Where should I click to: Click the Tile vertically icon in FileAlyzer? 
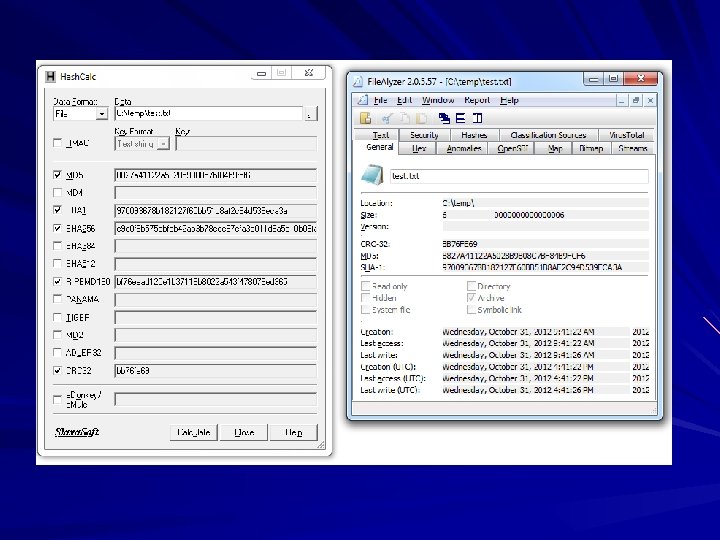[x=478, y=118]
